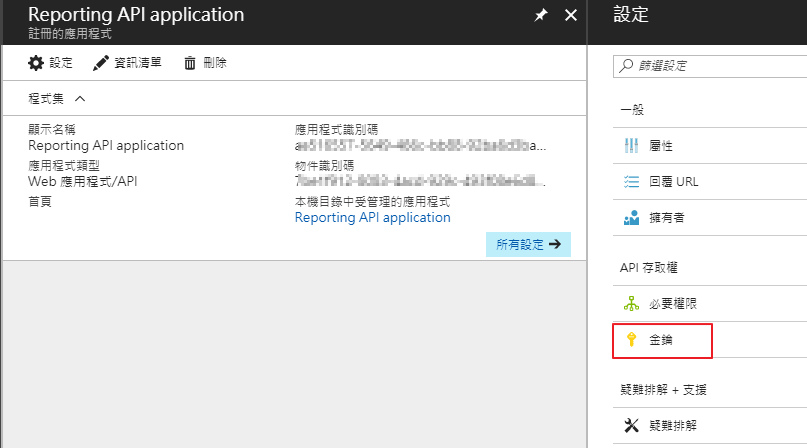Open 所有設定 with the arrow button
The height and width of the screenshot is (448, 807).
tap(529, 245)
